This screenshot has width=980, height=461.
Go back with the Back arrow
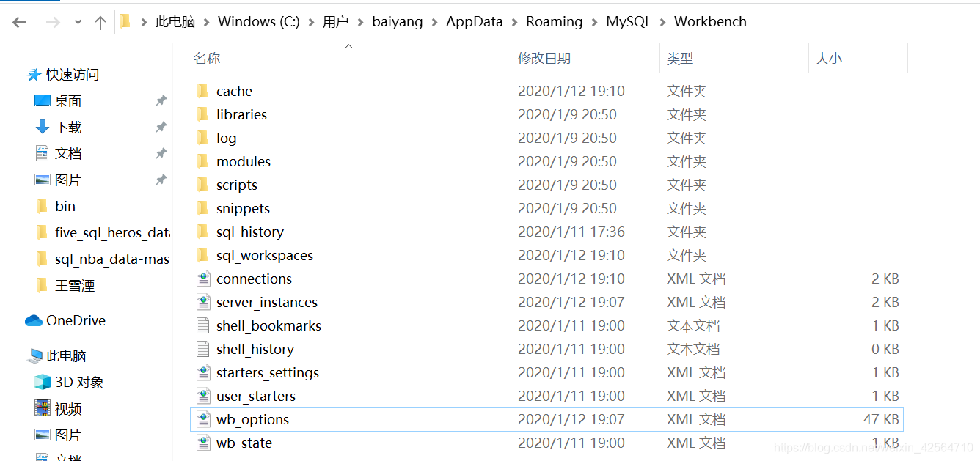coord(19,22)
